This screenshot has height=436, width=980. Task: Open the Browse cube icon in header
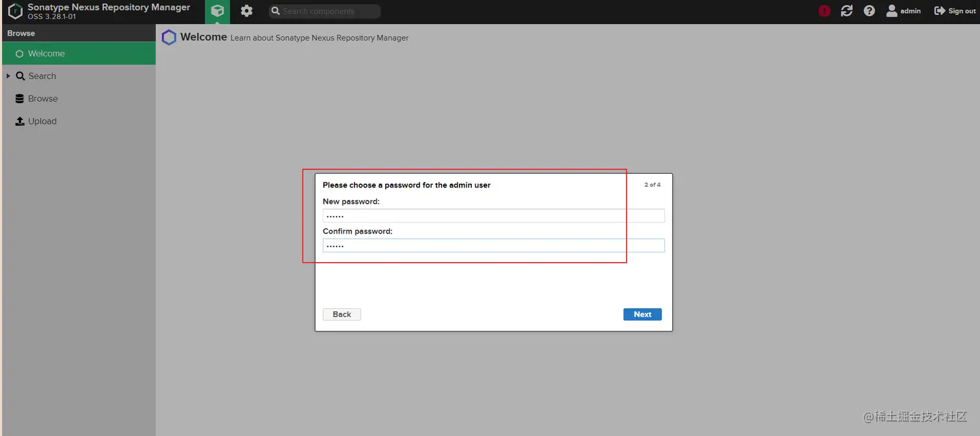tap(218, 12)
